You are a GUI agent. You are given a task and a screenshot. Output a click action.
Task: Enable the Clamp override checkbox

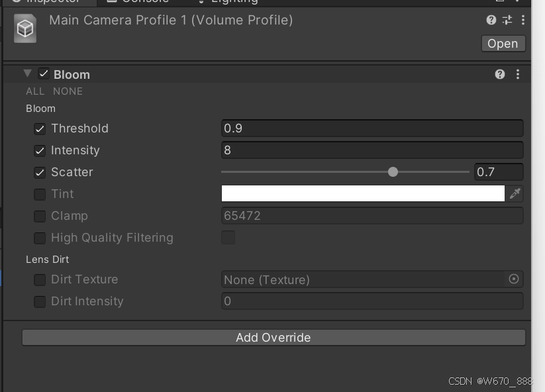40,215
